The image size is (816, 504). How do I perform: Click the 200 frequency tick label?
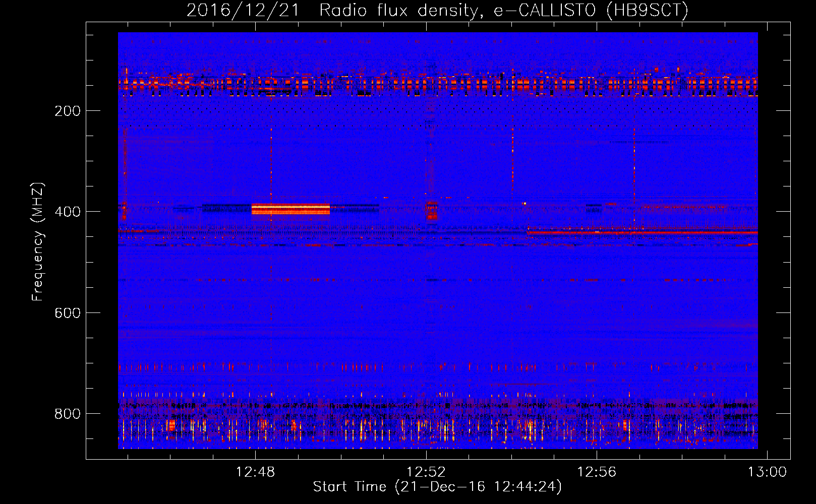[68, 111]
